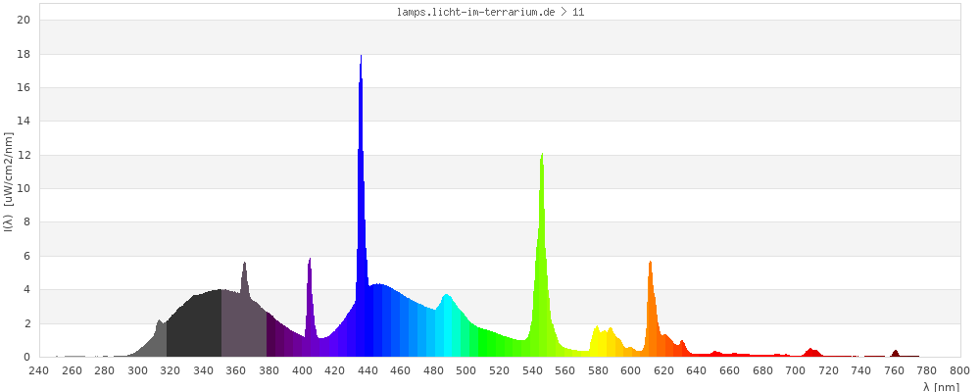Click the orange peak near 612 nm
The height and width of the screenshot is (392, 980).
pyautogui.click(x=651, y=309)
